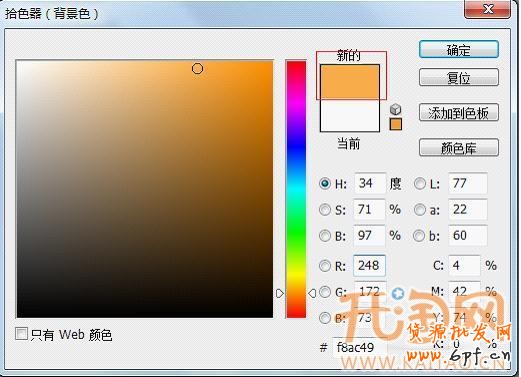This screenshot has height=377, width=521.
Task: Click the 添加到色板 add to swatches button
Action: tap(459, 113)
